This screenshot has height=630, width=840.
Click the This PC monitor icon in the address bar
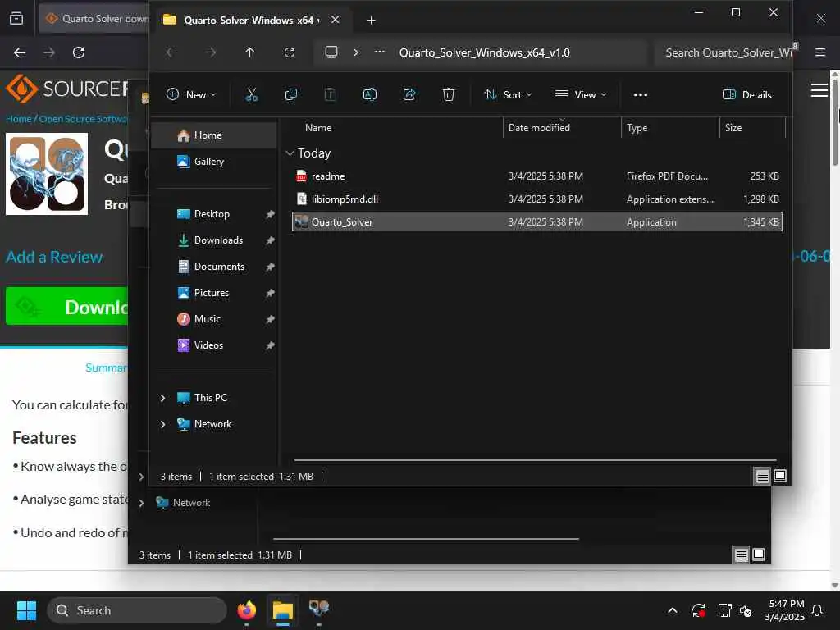331,52
